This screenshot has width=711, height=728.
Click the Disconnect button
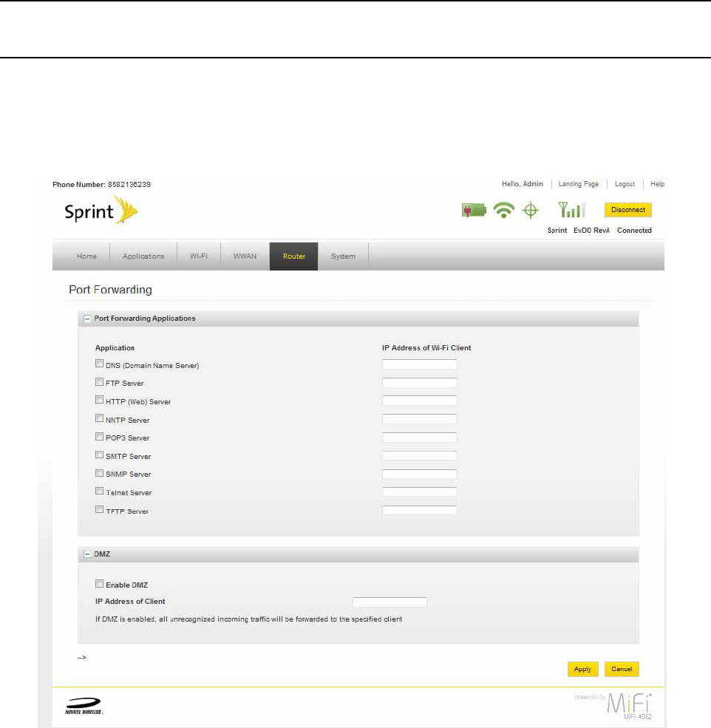coord(628,210)
